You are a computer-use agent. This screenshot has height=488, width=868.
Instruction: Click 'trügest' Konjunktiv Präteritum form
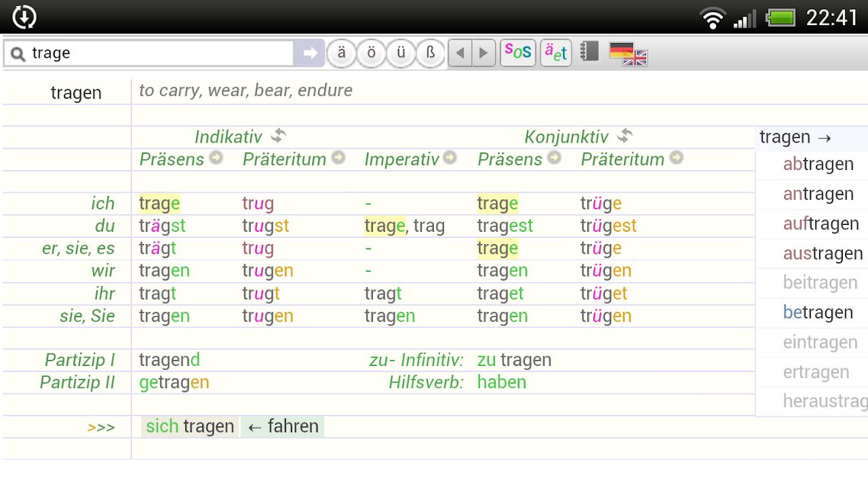point(609,226)
